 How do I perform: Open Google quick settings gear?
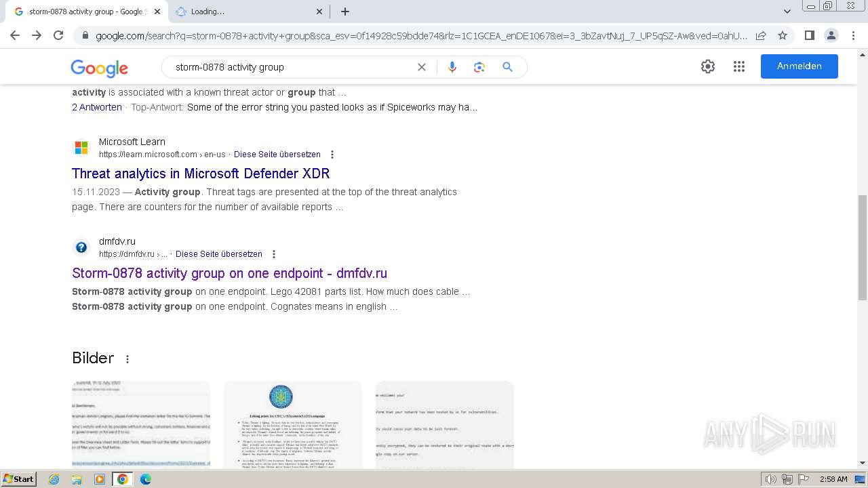tap(708, 66)
